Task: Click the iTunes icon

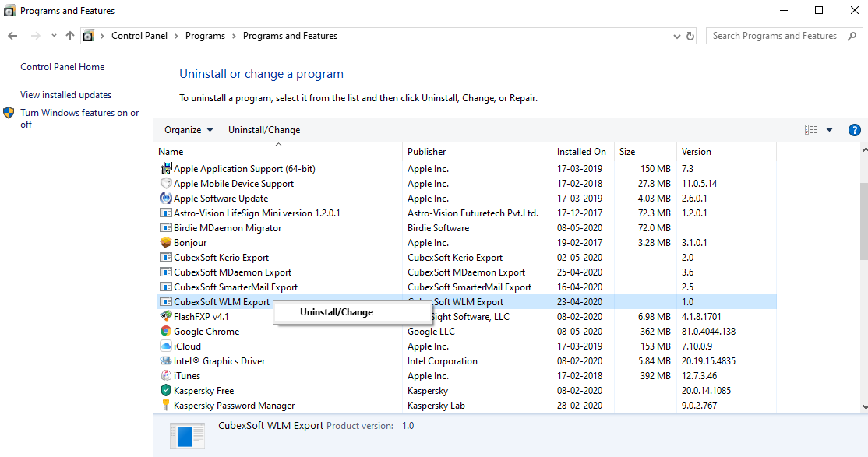Action: pos(165,376)
